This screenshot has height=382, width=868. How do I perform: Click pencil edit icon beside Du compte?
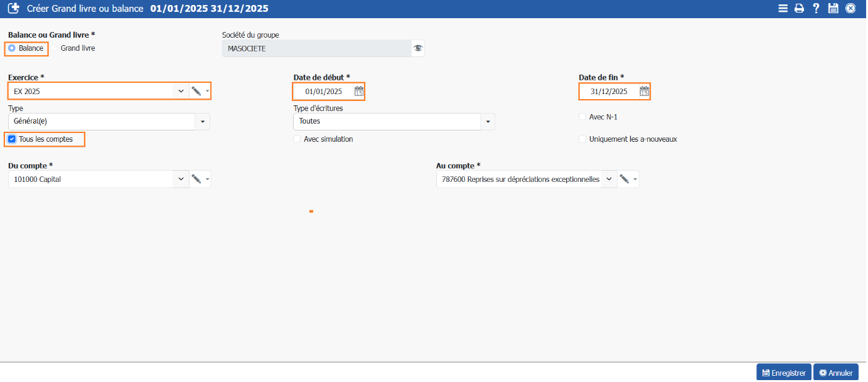196,179
